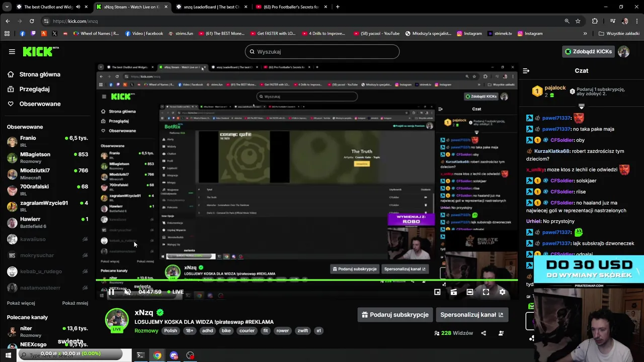Screen dimensions: 644x362
Task: Collapse followed channels with Pokaż mniej
Action: (x=75, y=303)
